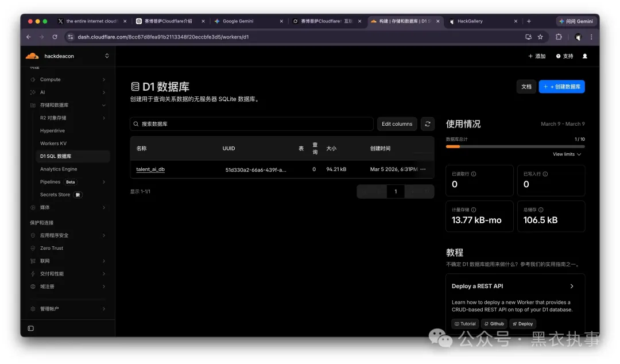Click the Compute section icon
Screen dimensions: 620x364
click(x=33, y=80)
